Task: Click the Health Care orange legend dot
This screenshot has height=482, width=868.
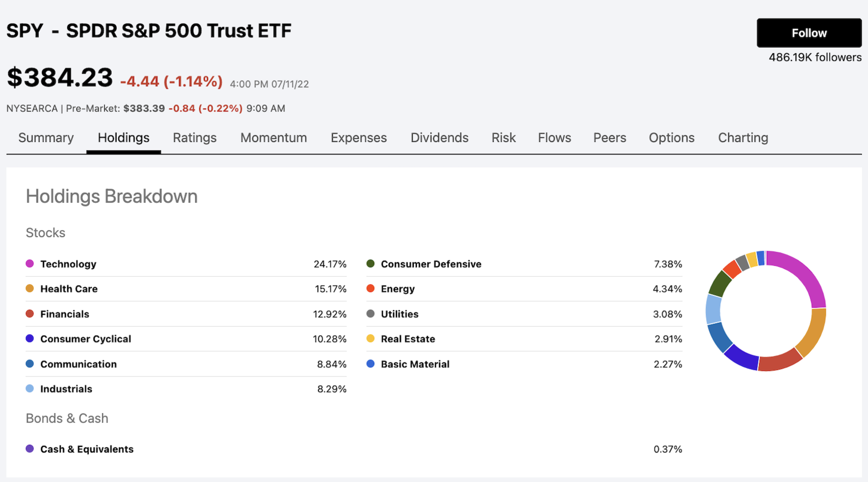Action: pos(30,289)
